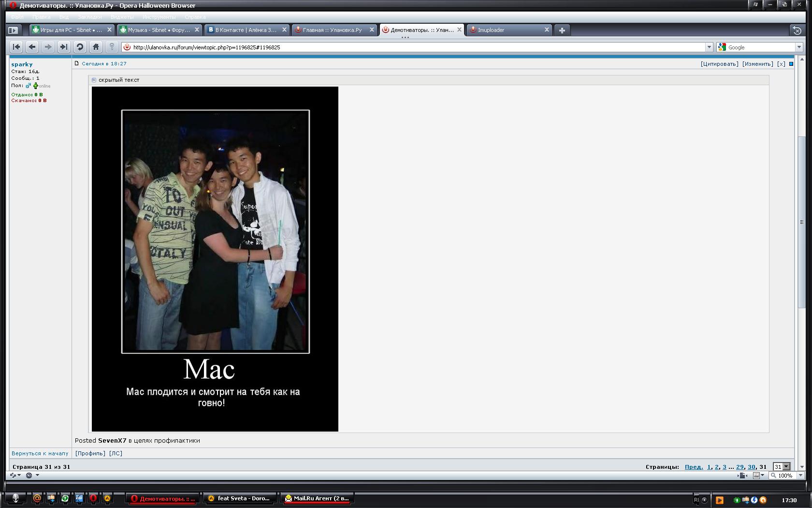This screenshot has width=812, height=508.
Task: Click the Opera quick launch icon in taskbar
Action: tap(93, 498)
